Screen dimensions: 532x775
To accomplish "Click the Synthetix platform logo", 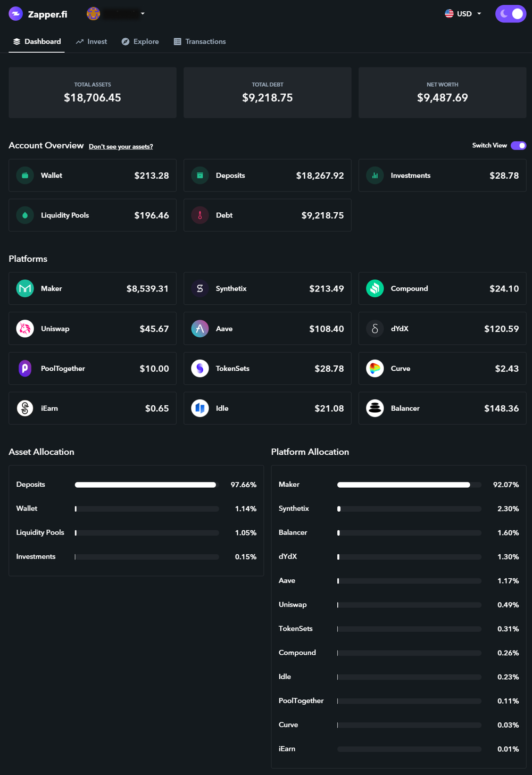I will click(x=200, y=288).
